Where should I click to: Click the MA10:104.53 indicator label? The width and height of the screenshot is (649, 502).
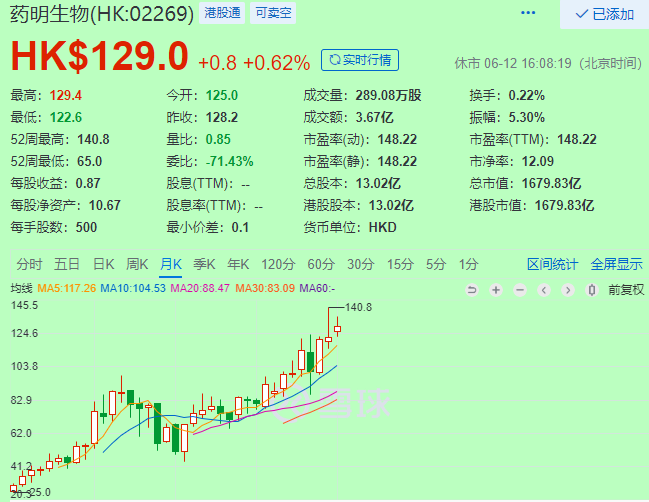tap(133, 288)
